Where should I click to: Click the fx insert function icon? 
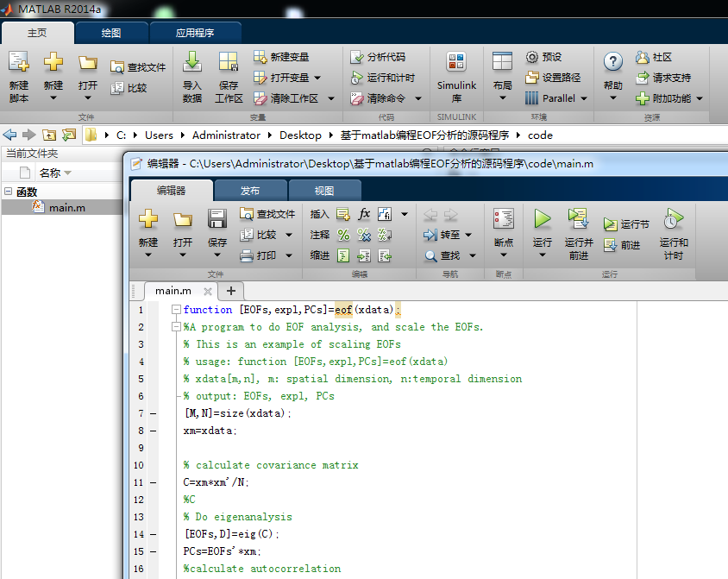click(x=363, y=214)
